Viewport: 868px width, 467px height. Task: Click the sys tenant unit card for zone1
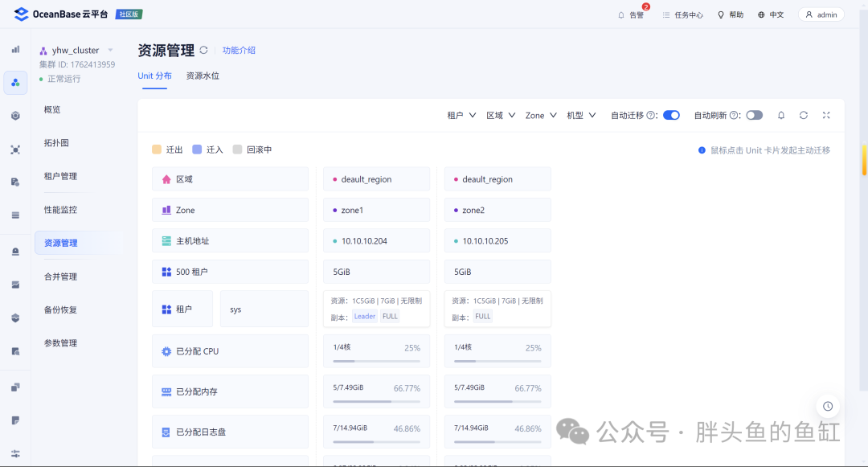tap(376, 309)
